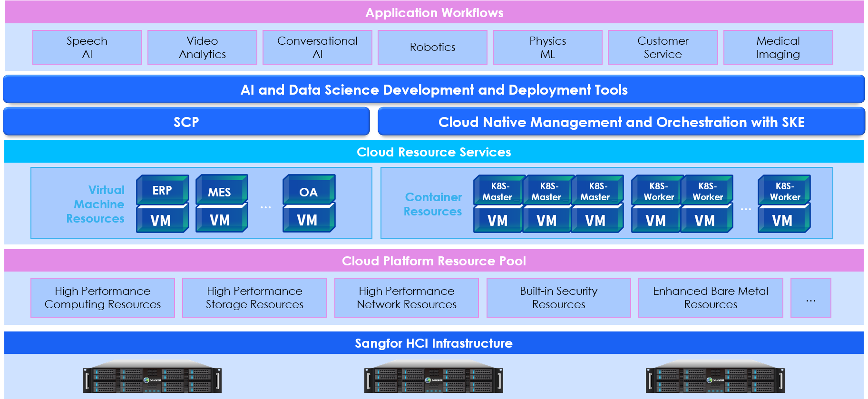The image size is (868, 399).
Task: Click VM cube under last K8S-Worker
Action: click(x=784, y=219)
